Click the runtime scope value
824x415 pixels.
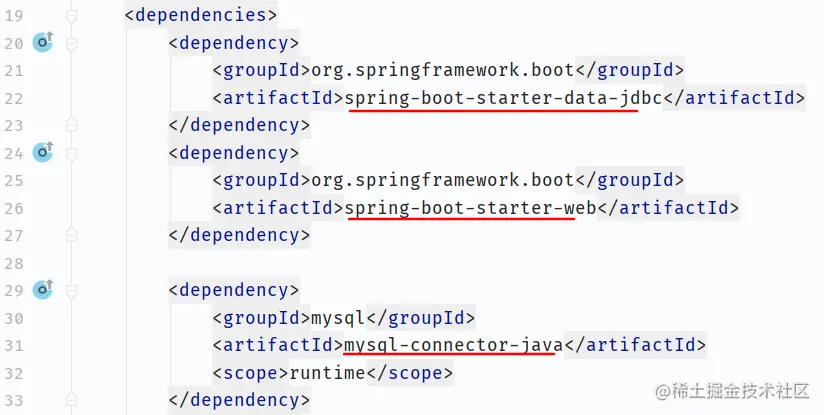[x=327, y=373]
